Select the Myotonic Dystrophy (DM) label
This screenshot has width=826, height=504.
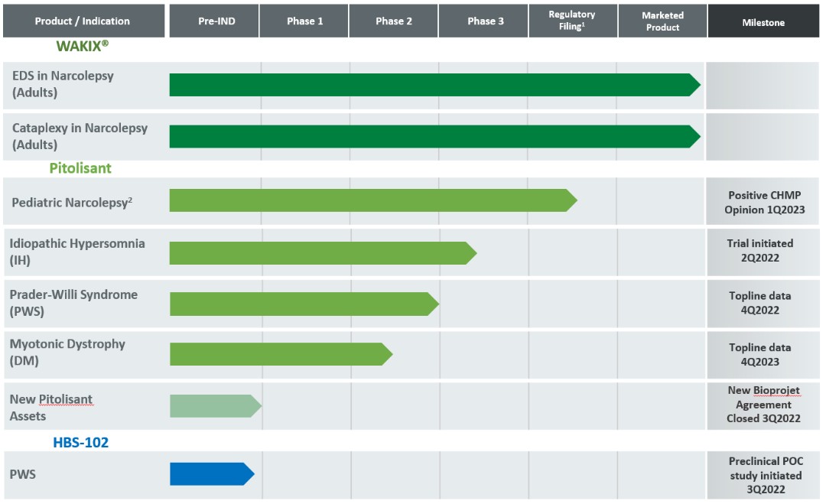click(x=67, y=352)
